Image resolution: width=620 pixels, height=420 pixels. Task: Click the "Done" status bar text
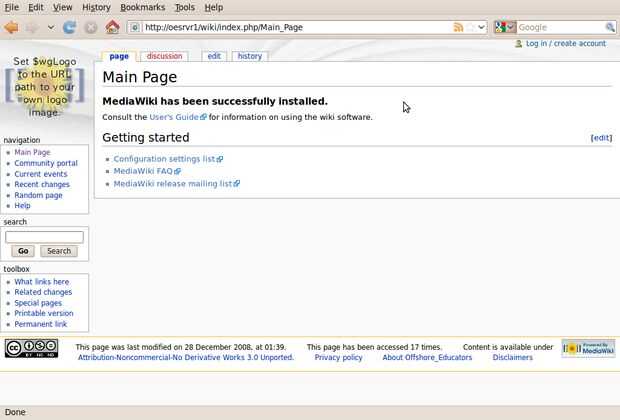[15, 412]
